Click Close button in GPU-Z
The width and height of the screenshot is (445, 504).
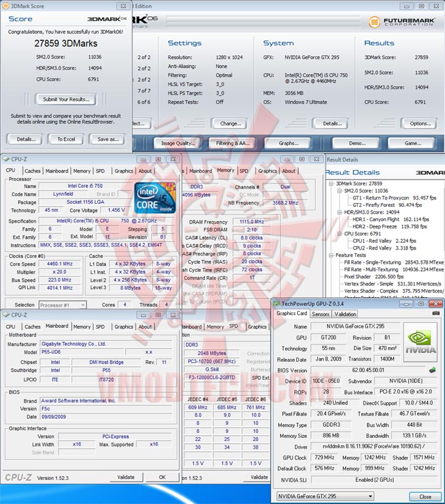425,497
